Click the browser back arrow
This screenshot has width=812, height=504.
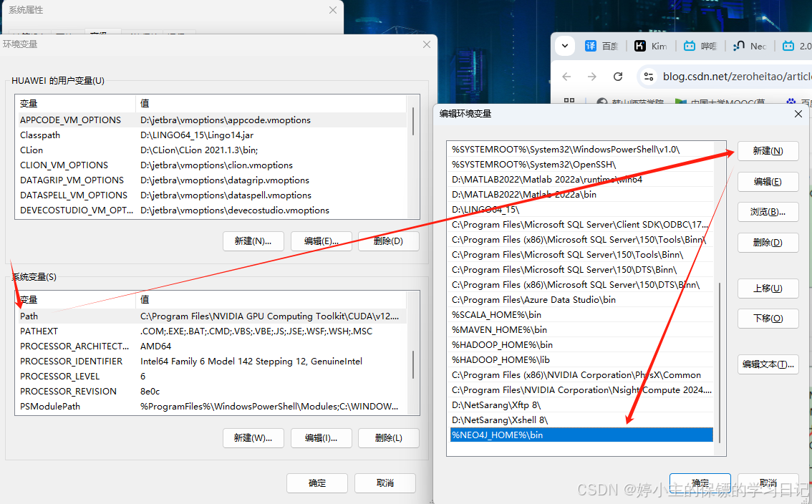pyautogui.click(x=566, y=77)
